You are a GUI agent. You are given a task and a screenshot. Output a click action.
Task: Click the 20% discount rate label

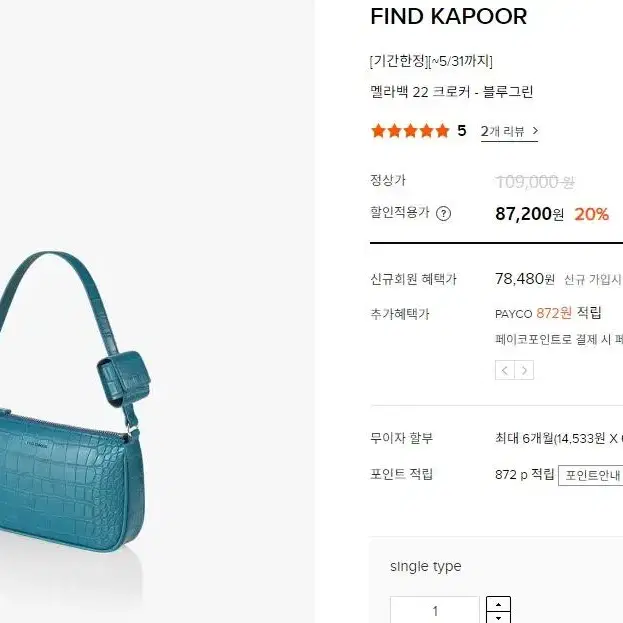click(592, 215)
